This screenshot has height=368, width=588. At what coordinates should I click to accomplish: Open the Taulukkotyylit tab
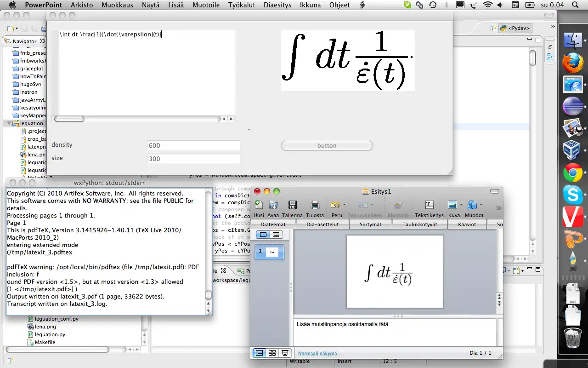419,224
